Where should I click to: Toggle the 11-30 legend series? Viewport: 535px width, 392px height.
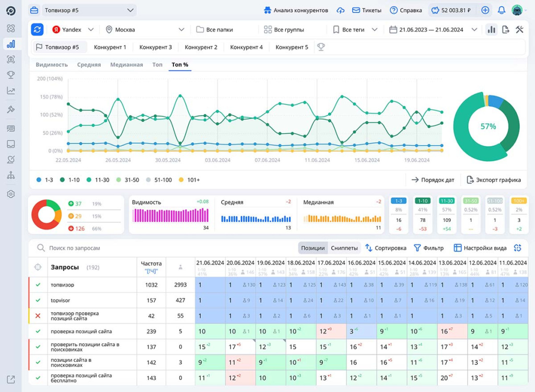[98, 180]
